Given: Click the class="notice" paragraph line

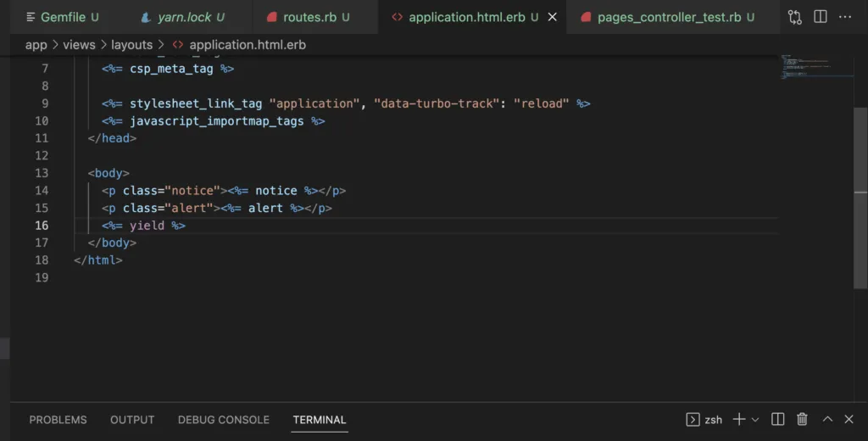Looking at the screenshot, I should point(224,191).
